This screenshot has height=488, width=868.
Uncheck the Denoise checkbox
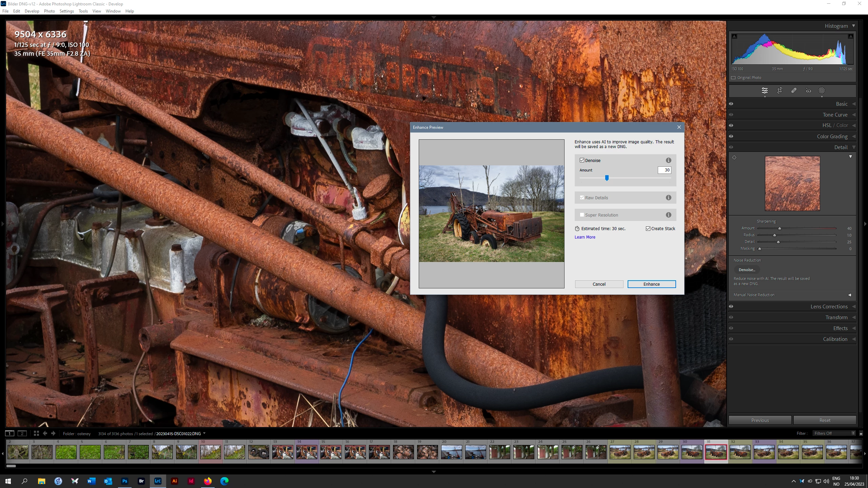point(582,160)
